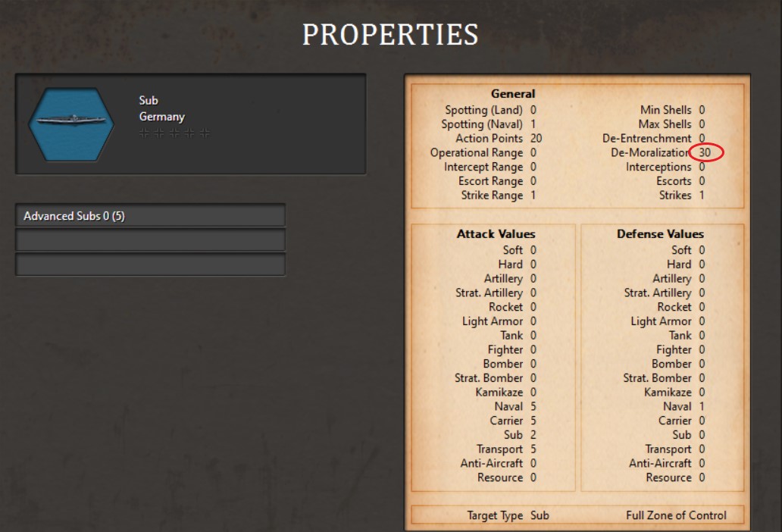782x532 pixels.
Task: Click the Attack Values Carrier value 5
Action: pos(533,421)
